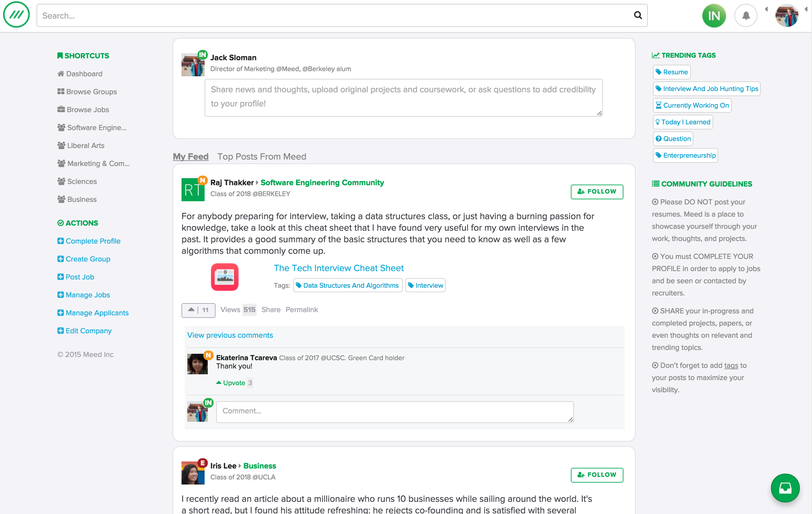This screenshot has height=514, width=812.
Task: Upvote Ekaterina Tcareva's comment
Action: click(234, 383)
